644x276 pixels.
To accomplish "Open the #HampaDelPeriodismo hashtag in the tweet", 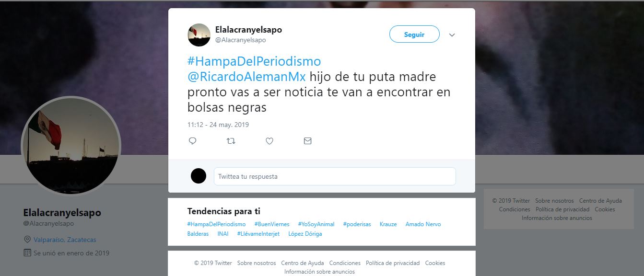I will (254, 61).
